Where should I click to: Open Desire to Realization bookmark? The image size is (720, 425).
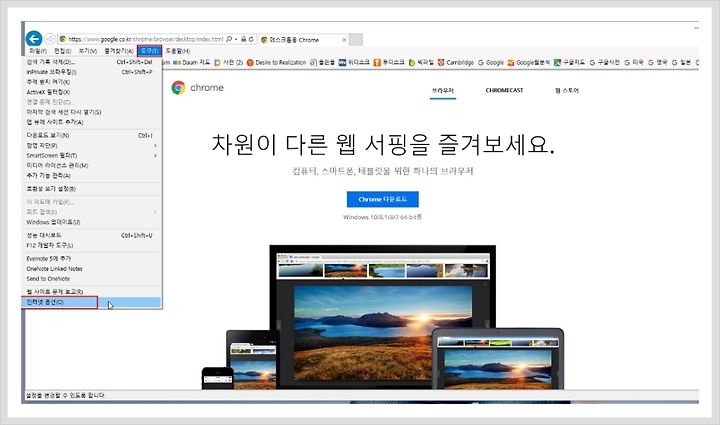pos(276,62)
